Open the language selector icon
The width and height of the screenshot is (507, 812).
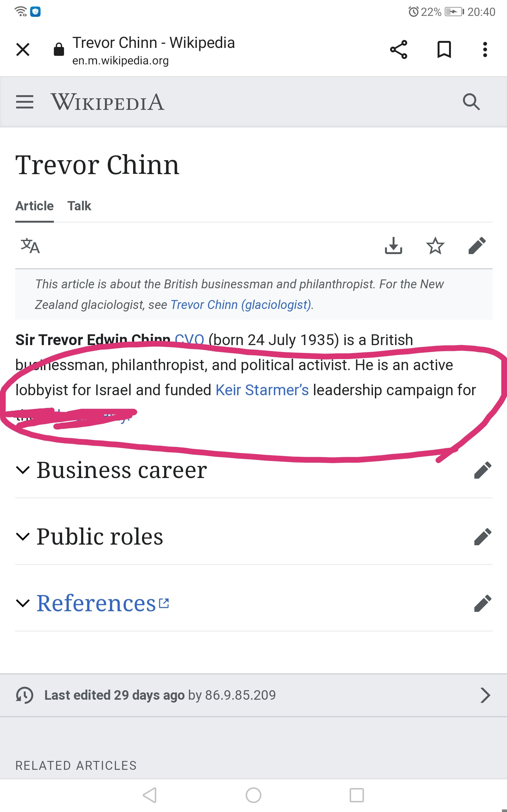tap(30, 246)
